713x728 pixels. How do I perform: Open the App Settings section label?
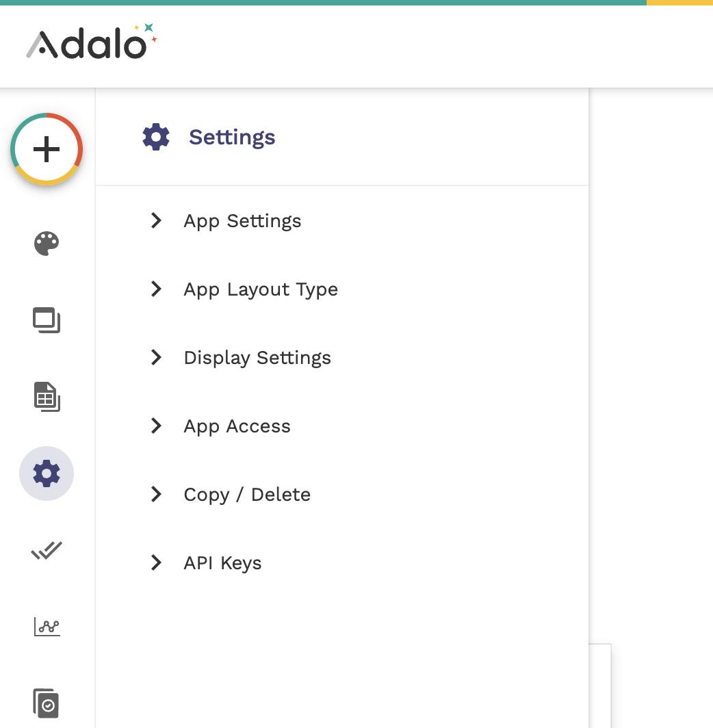pos(242,221)
